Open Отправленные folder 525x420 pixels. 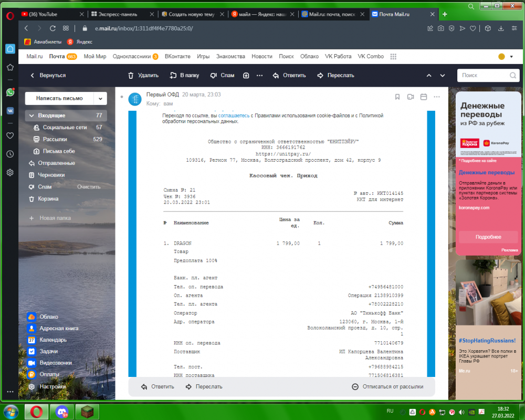coord(66,163)
